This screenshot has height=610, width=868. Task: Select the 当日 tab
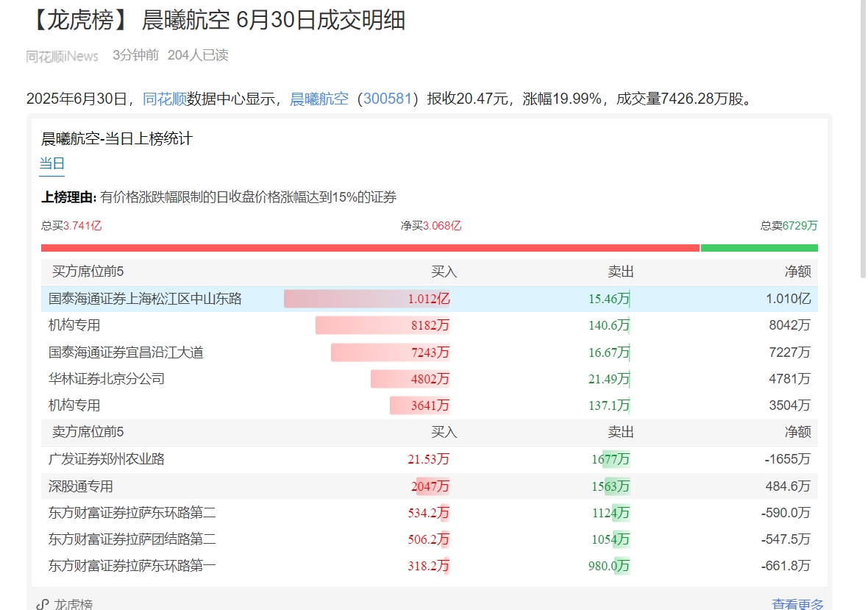pyautogui.click(x=52, y=164)
